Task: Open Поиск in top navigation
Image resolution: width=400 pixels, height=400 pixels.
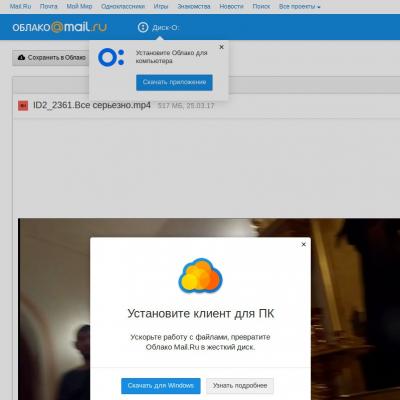Action: coord(261,6)
